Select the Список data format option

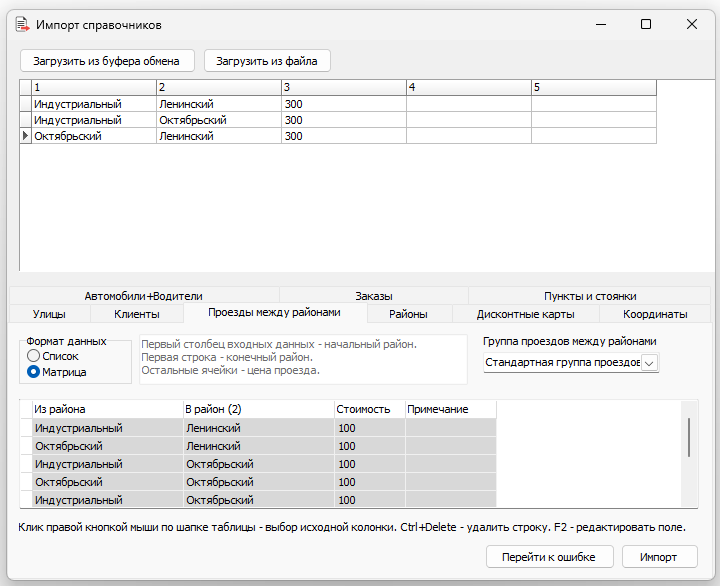[x=34, y=356]
